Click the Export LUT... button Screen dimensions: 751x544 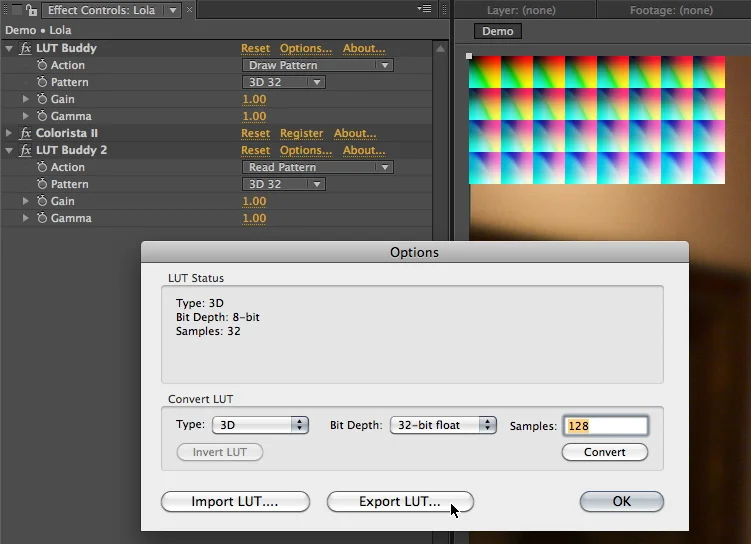(x=400, y=502)
